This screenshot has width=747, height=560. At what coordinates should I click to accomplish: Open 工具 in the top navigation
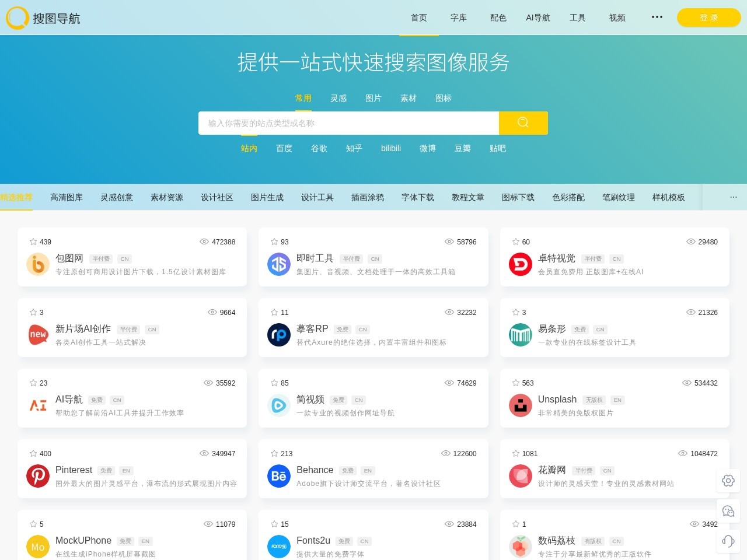[x=578, y=17]
